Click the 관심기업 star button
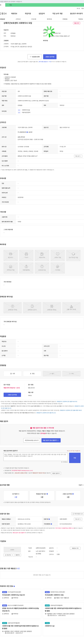Viewport: 84px width, 644px height. coord(8,555)
